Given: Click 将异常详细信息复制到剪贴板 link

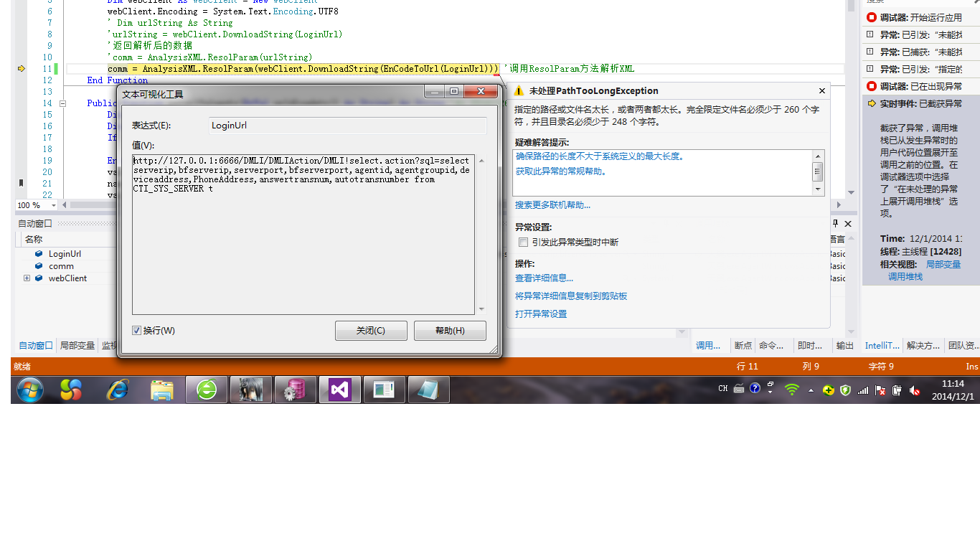Looking at the screenshot, I should click(571, 296).
